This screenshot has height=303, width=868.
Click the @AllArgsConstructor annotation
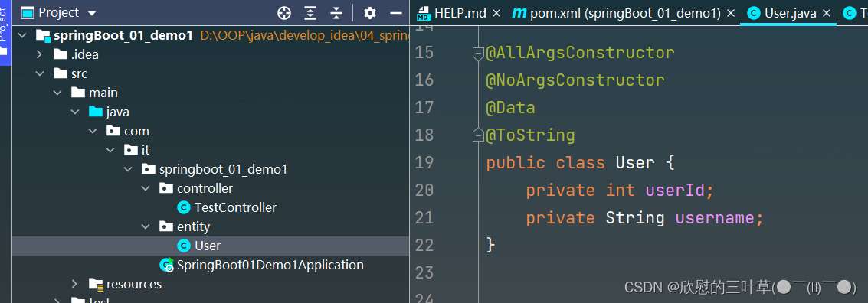point(580,53)
